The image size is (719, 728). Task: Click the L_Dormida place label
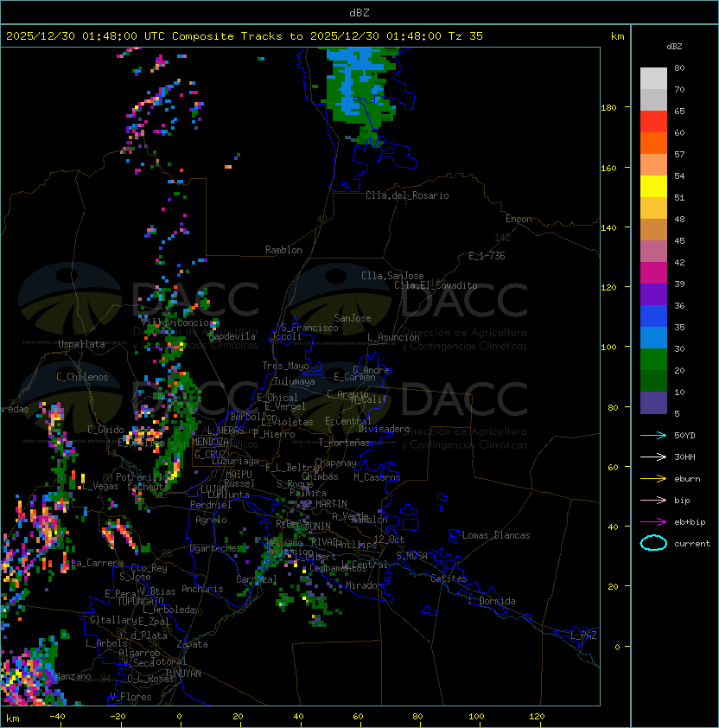click(492, 601)
